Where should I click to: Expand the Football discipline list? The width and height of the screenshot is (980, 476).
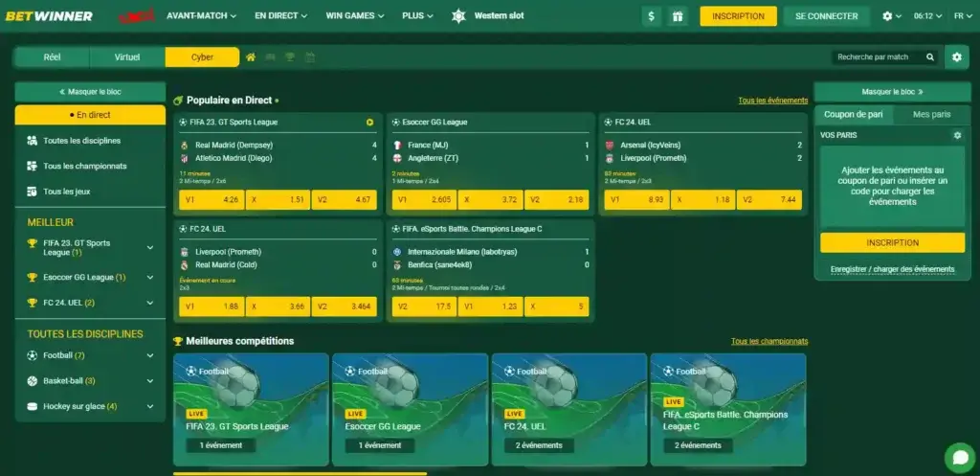(150, 355)
